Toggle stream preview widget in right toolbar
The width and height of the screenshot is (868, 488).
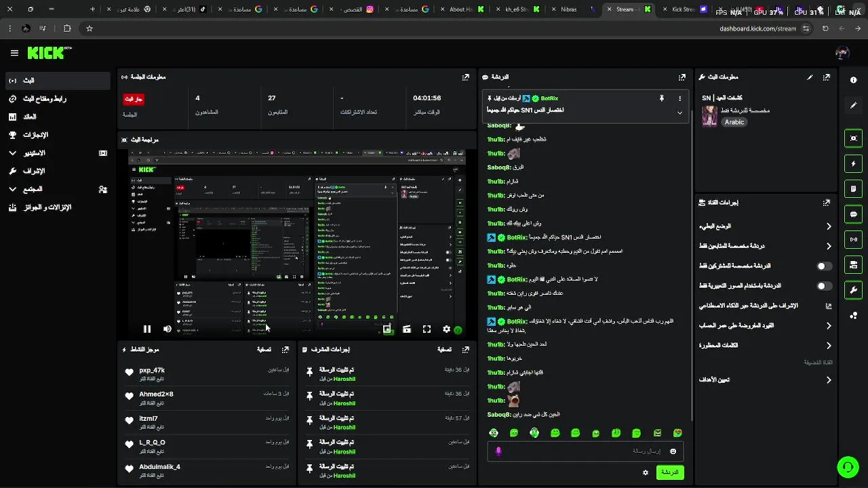853,138
